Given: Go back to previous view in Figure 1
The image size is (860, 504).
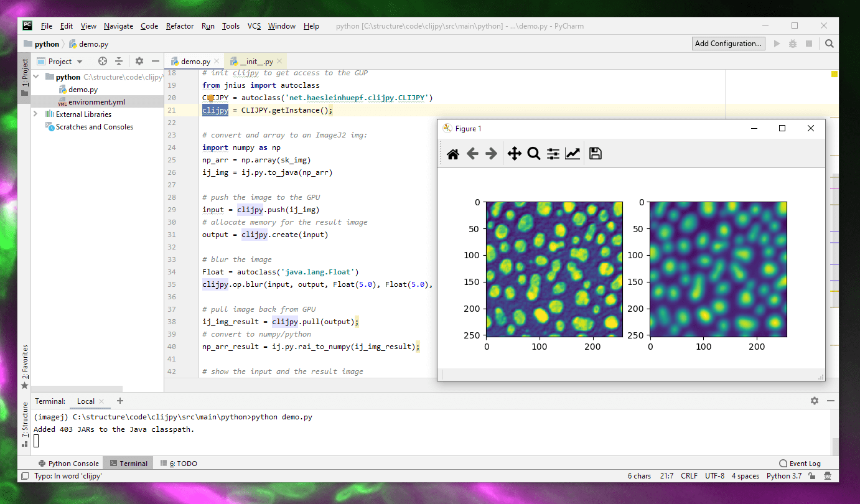Looking at the screenshot, I should 472,154.
